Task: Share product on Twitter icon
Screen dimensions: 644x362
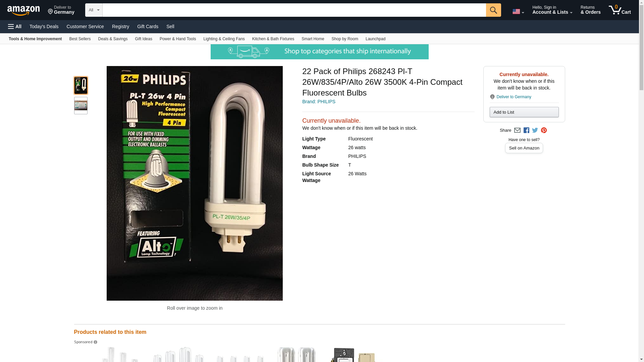Action: pos(535,130)
